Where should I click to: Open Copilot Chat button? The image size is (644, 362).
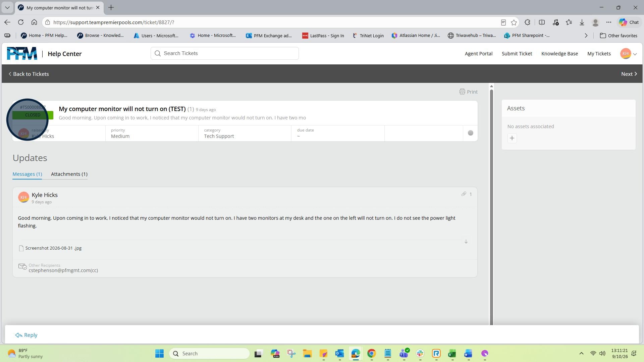(x=629, y=22)
